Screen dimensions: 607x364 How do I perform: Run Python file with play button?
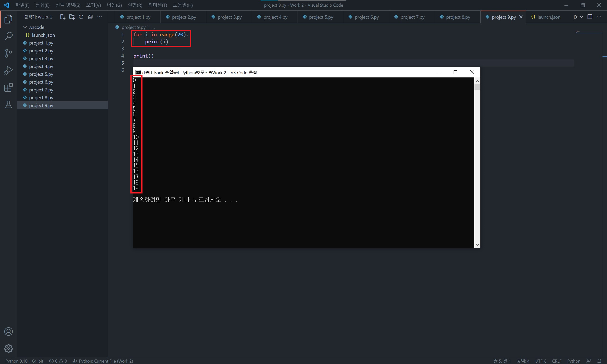pos(575,17)
